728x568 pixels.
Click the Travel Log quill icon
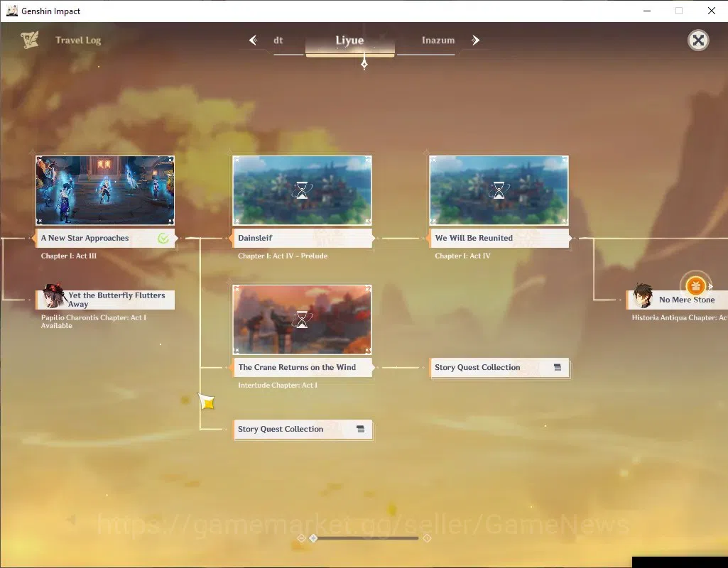coord(30,40)
